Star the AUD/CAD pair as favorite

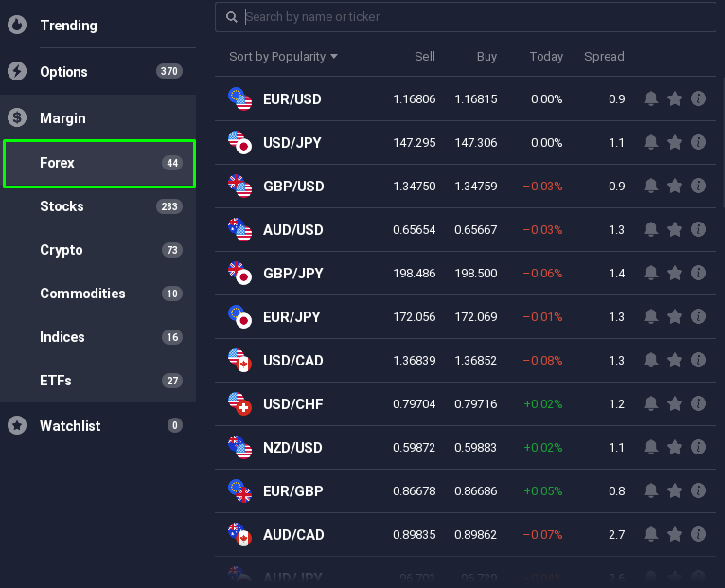pyautogui.click(x=675, y=534)
